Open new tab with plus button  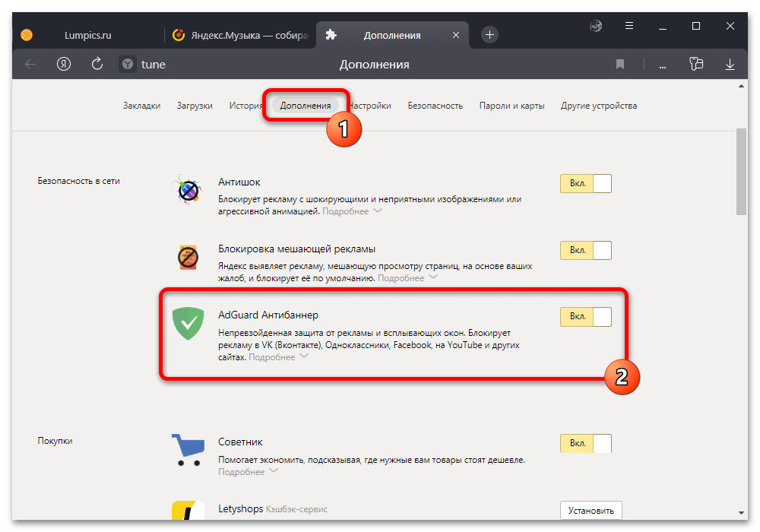[x=490, y=35]
